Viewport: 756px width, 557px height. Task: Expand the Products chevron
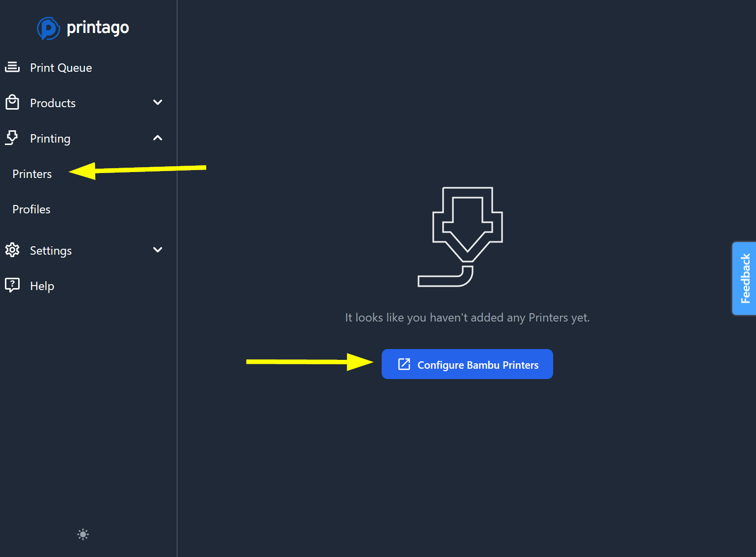[x=158, y=102]
